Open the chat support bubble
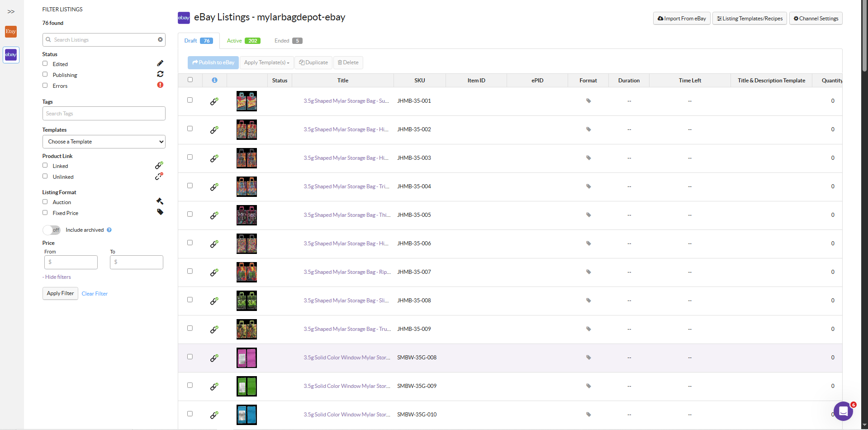 pyautogui.click(x=843, y=411)
